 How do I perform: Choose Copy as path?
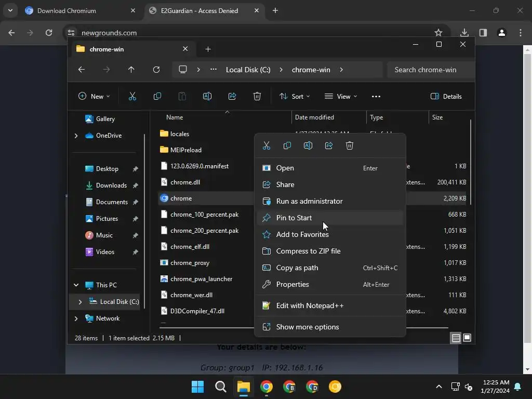pyautogui.click(x=330, y=268)
